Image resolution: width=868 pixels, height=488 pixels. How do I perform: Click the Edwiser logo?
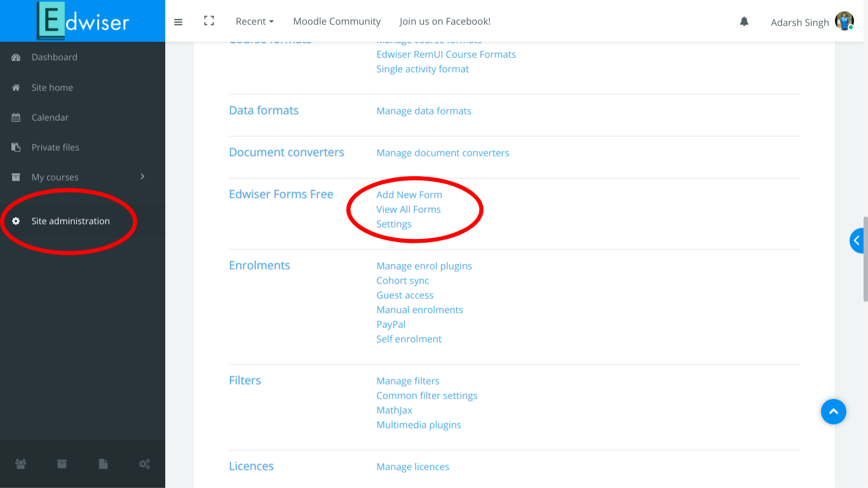pyautogui.click(x=83, y=21)
